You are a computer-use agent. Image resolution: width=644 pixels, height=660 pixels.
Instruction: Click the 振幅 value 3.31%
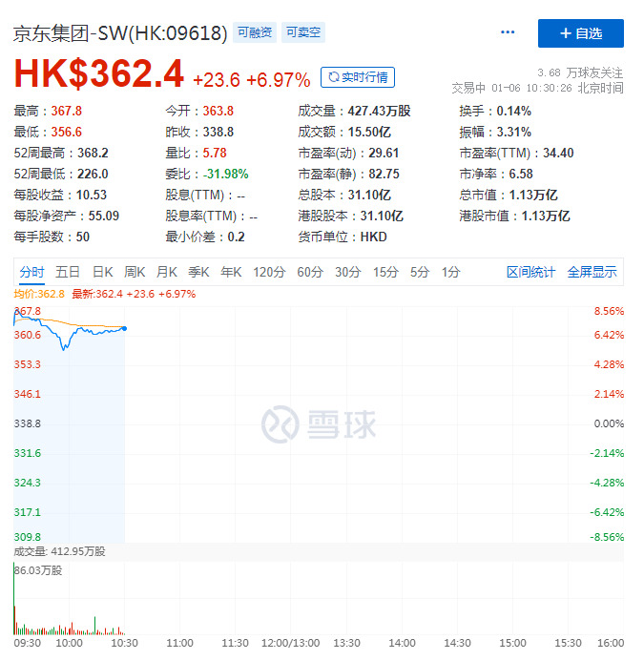point(514,133)
